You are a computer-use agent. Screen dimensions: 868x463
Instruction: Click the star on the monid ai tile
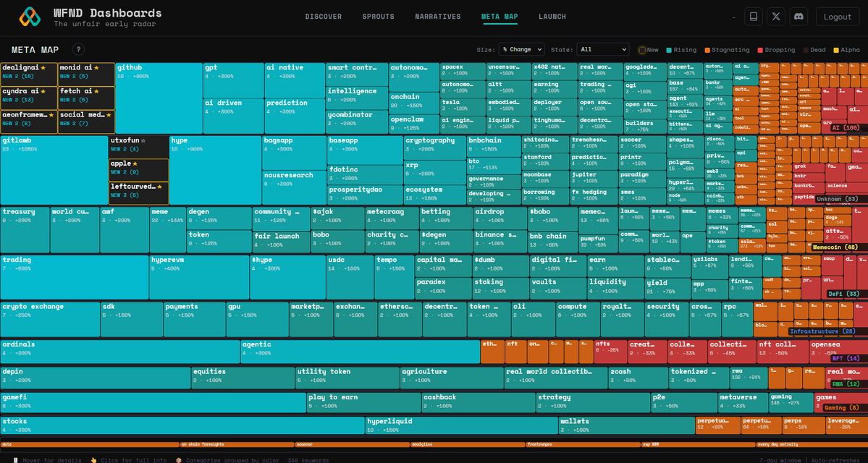tap(96, 67)
